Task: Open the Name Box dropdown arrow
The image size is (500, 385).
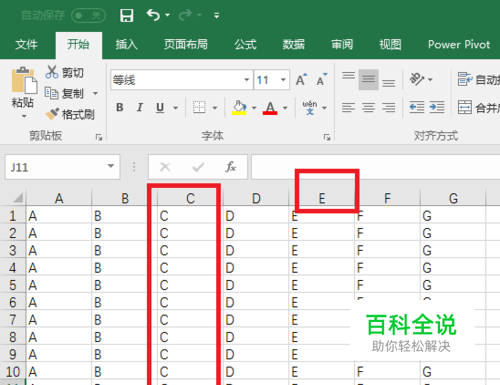Action: [111, 166]
